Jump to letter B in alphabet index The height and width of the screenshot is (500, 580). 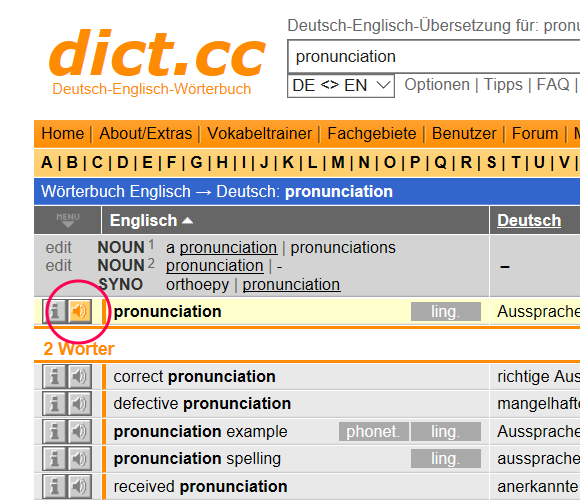click(x=72, y=163)
